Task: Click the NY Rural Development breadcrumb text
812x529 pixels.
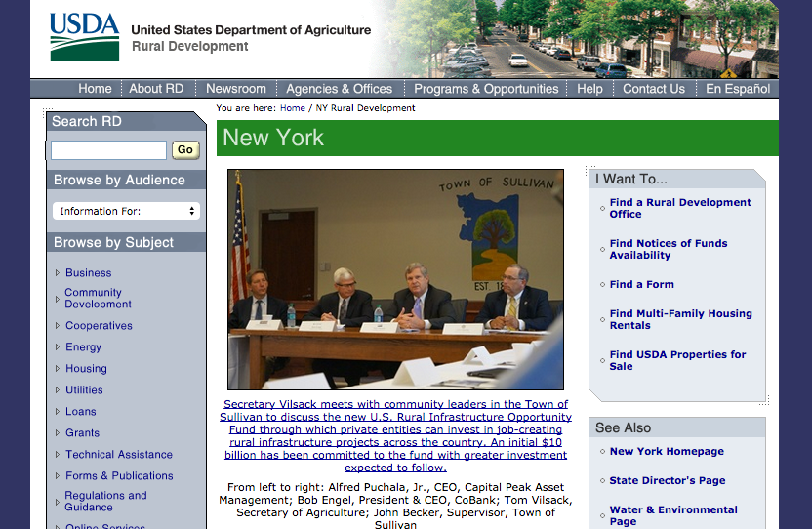Action: [366, 108]
